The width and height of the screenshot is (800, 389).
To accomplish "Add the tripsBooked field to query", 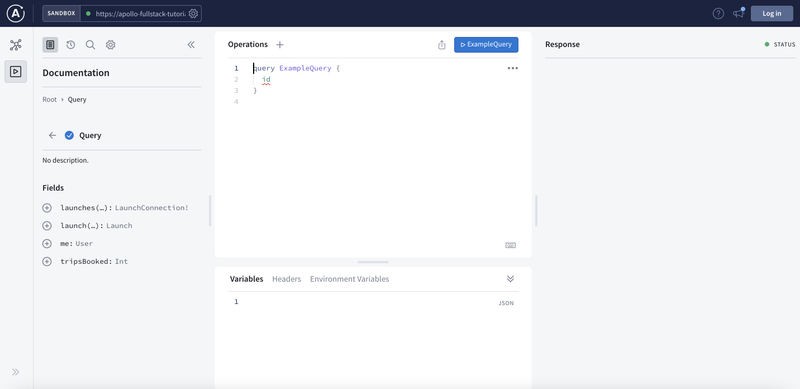I will pos(47,261).
